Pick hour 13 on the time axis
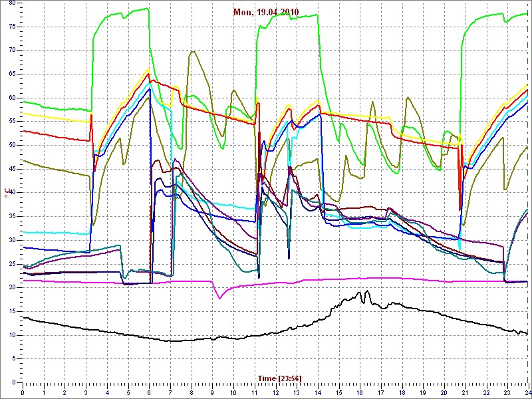This screenshot has width=532, height=399. click(x=297, y=392)
